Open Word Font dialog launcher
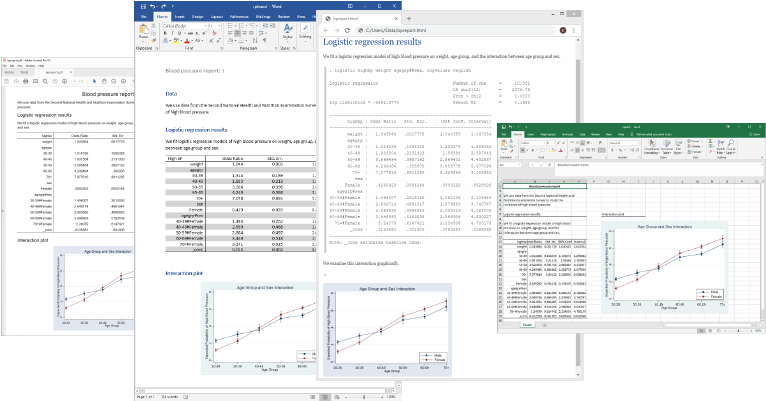The width and height of the screenshot is (766, 401). [x=221, y=48]
